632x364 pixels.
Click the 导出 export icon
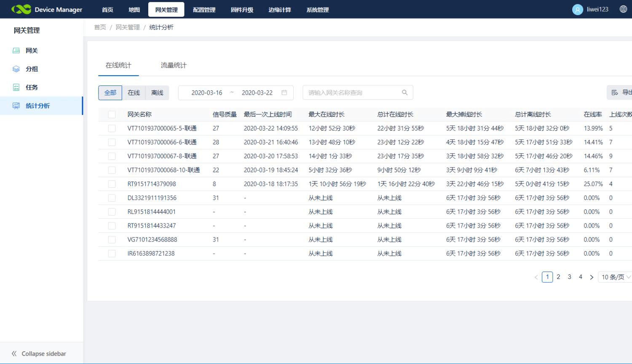[615, 93]
